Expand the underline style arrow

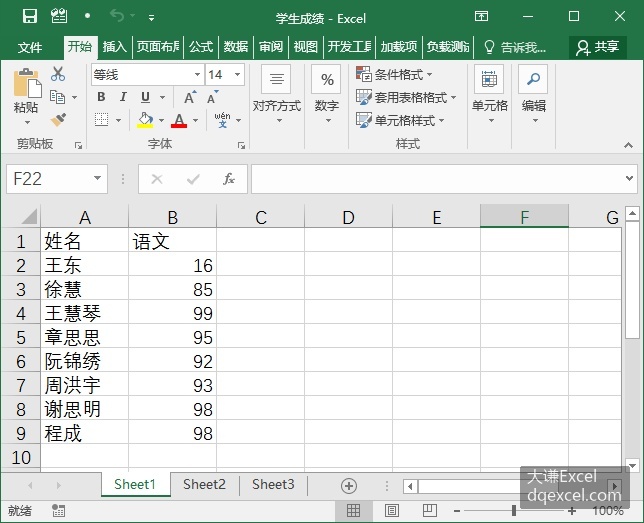point(163,97)
